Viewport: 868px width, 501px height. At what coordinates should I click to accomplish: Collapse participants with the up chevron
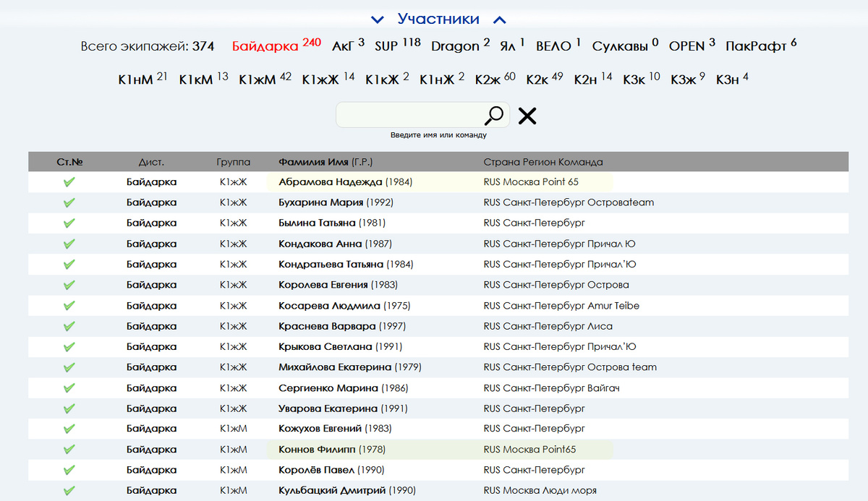click(499, 20)
